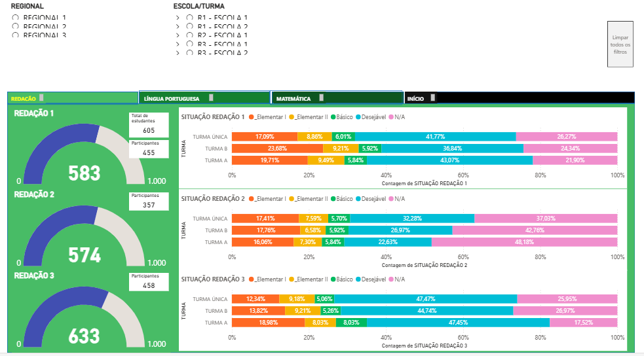Click the orange _Elementar I legend dot in Situação Redação 1
Viewport: 644px width, 356px height.
(x=252, y=117)
